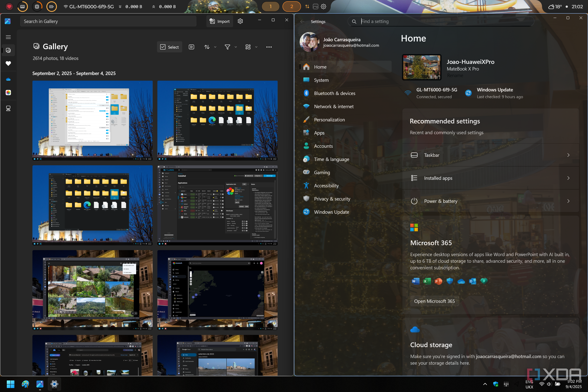
Task: Open Bluetooth & devices settings page
Action: [x=335, y=93]
